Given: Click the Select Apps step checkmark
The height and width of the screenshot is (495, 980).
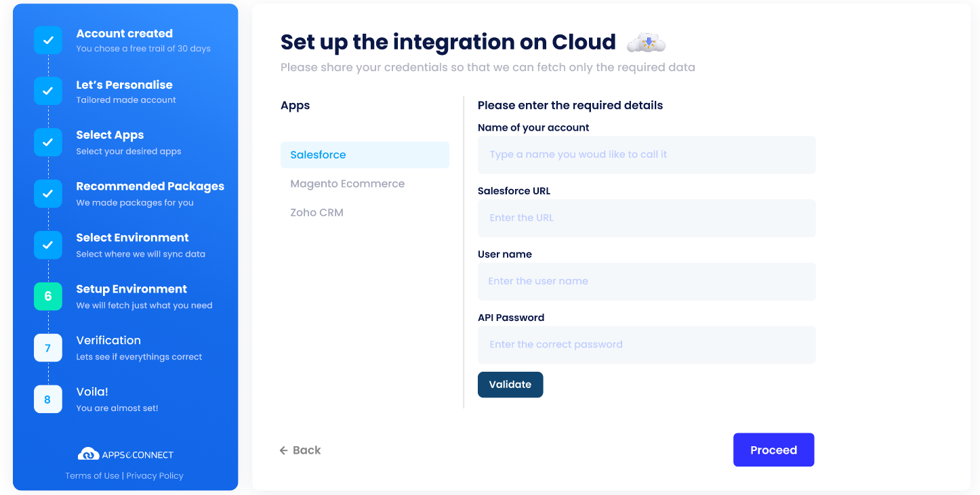Looking at the screenshot, I should click(x=47, y=142).
